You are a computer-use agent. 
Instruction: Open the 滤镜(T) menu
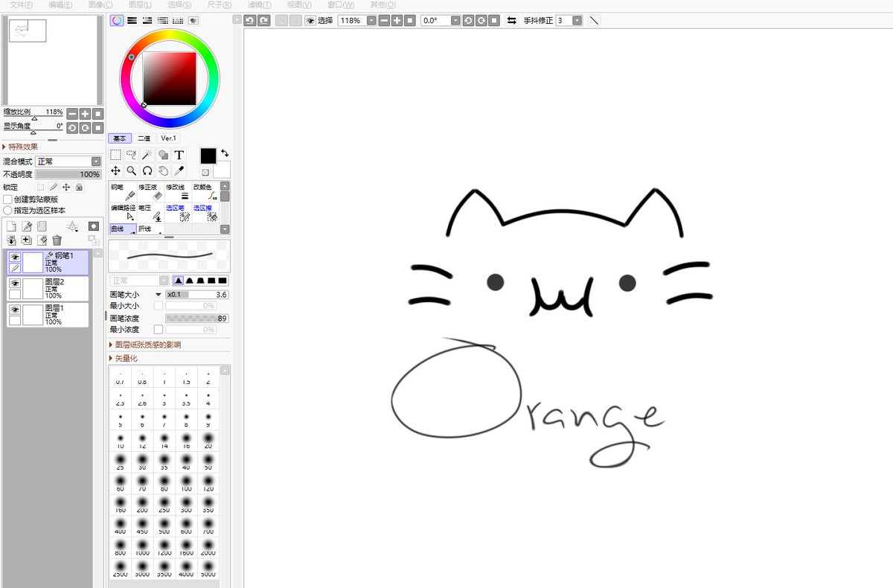click(260, 4)
